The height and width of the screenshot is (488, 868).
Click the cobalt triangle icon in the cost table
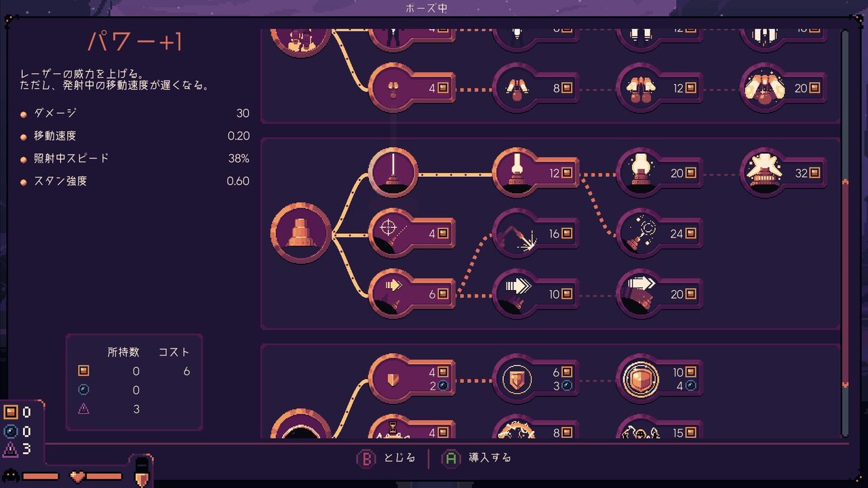pyautogui.click(x=83, y=409)
